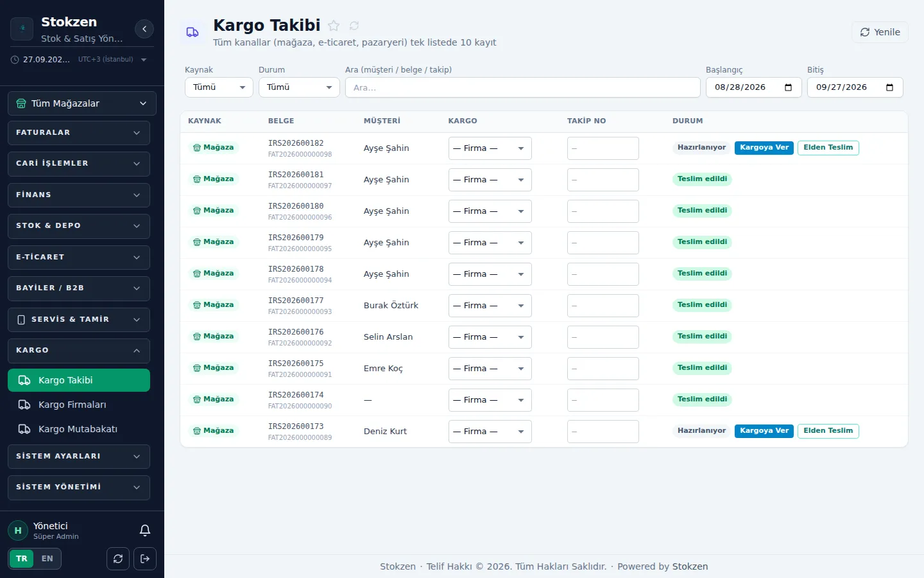
Task: Favorite the Kargo Takibi page with the star
Action: point(334,26)
